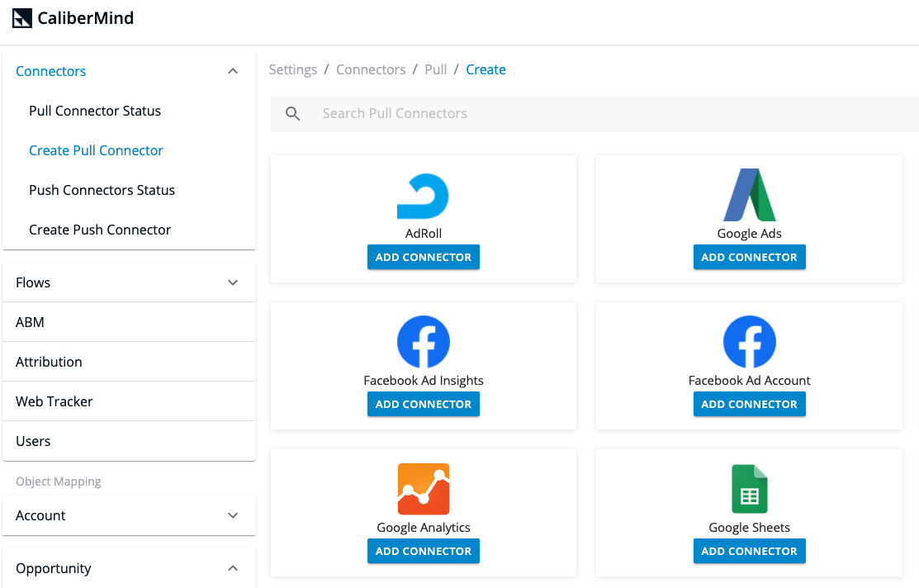Add the Google Sheets connector
Screen dimensions: 919x588
(749, 551)
